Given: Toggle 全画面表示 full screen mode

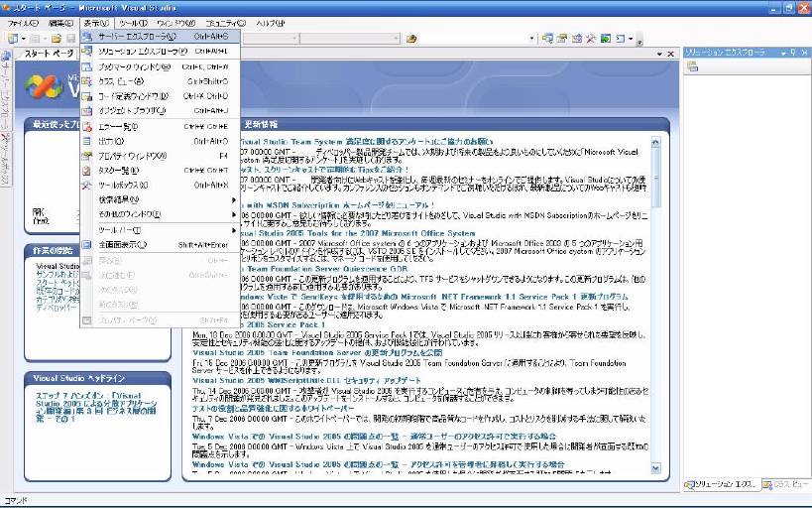Looking at the screenshot, I should coord(160,245).
